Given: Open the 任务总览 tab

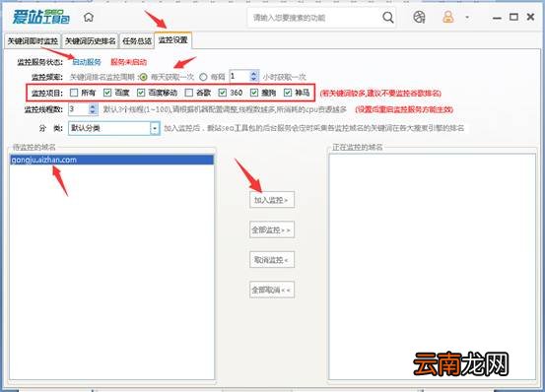Looking at the screenshot, I should (x=137, y=41).
